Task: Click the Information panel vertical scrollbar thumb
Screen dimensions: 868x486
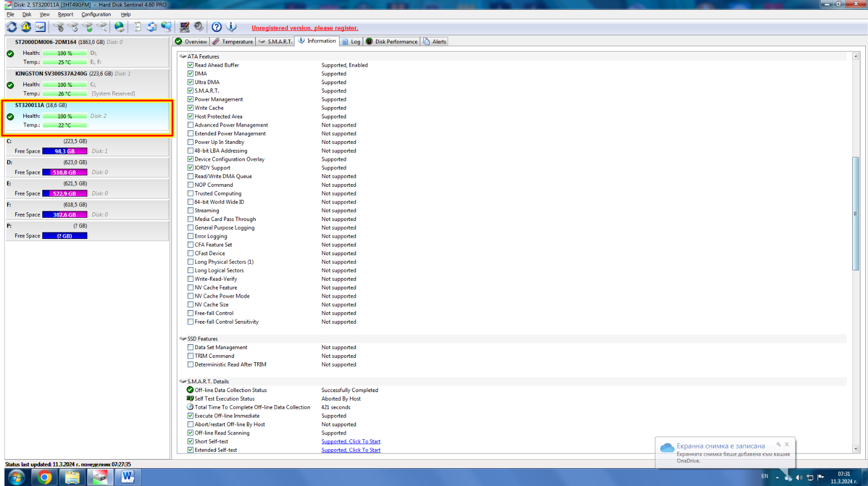Action: (x=856, y=214)
